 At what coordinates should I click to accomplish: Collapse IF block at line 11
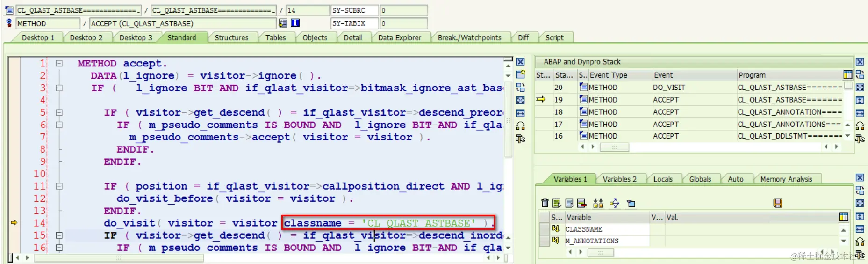pyautogui.click(x=59, y=186)
